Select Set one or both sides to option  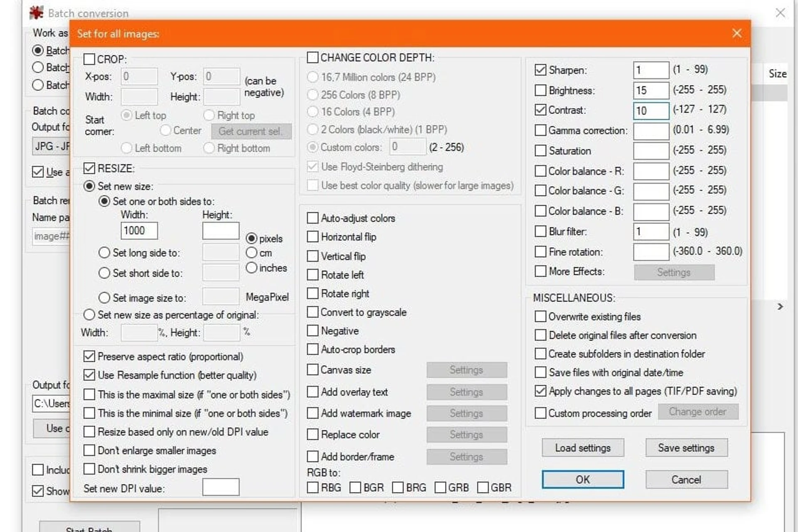[104, 201]
